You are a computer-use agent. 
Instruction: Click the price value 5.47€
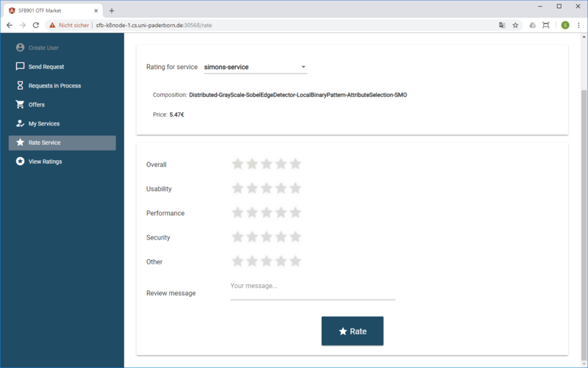point(176,115)
